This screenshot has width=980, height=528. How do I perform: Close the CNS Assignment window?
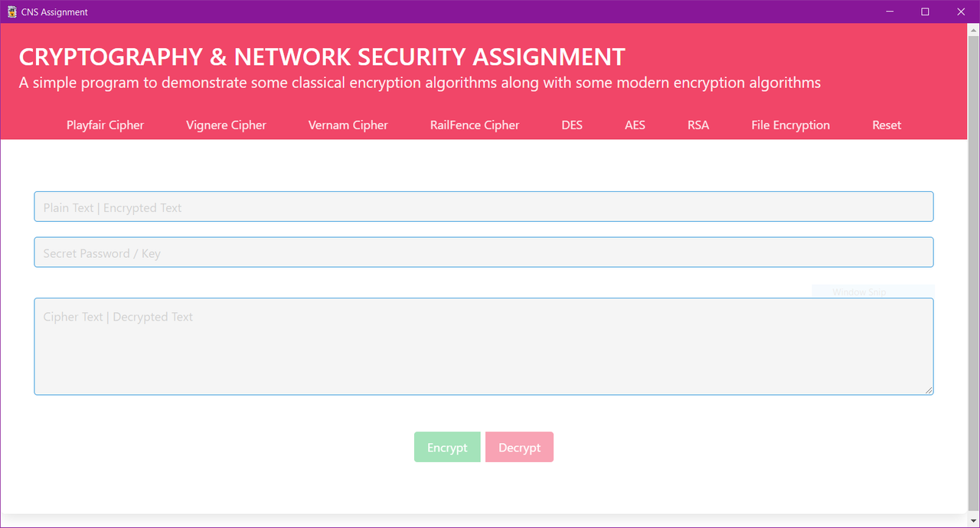pyautogui.click(x=961, y=11)
